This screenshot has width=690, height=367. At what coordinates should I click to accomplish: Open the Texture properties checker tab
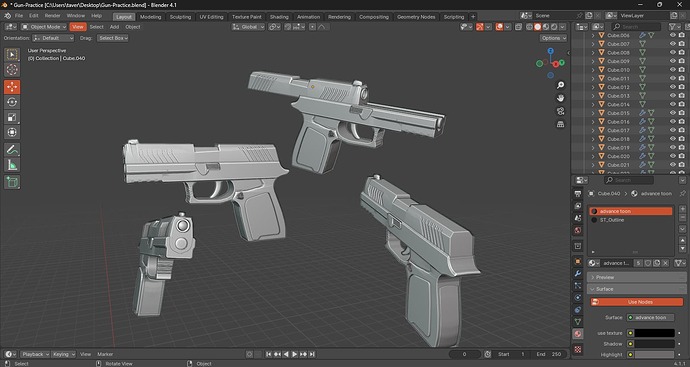click(x=578, y=349)
